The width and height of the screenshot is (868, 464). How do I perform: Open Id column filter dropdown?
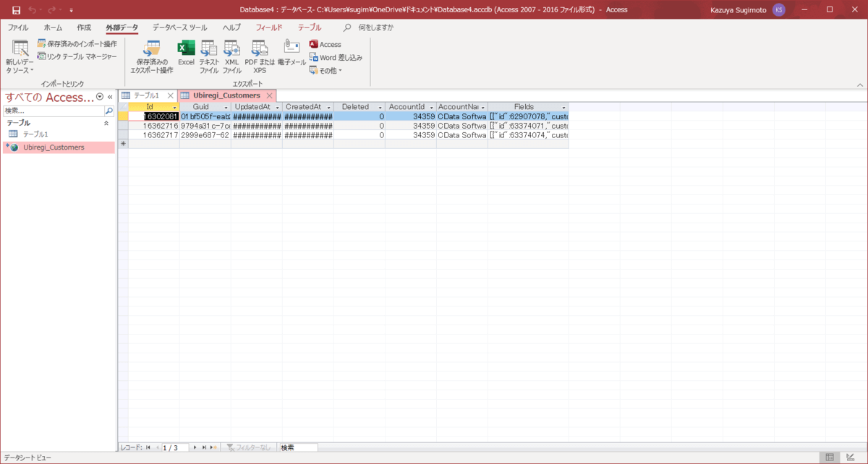tap(174, 107)
